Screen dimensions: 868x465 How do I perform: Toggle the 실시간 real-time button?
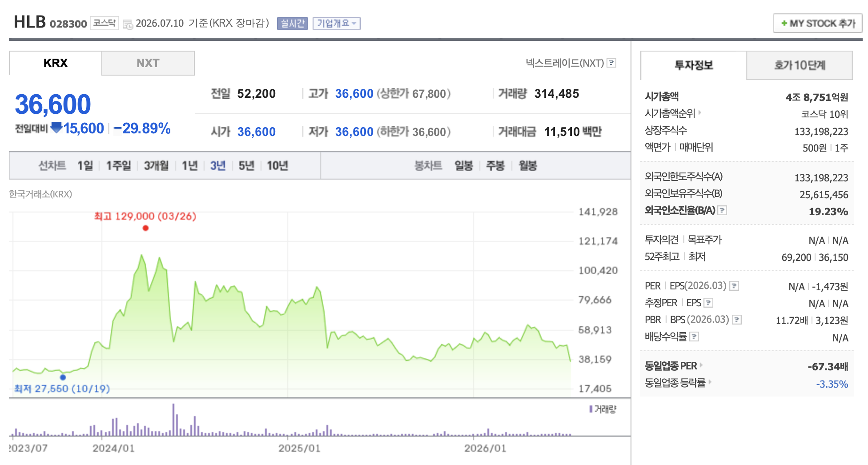[x=293, y=24]
